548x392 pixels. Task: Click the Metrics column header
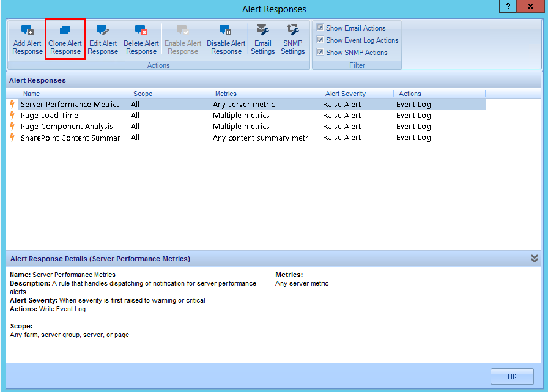[226, 94]
